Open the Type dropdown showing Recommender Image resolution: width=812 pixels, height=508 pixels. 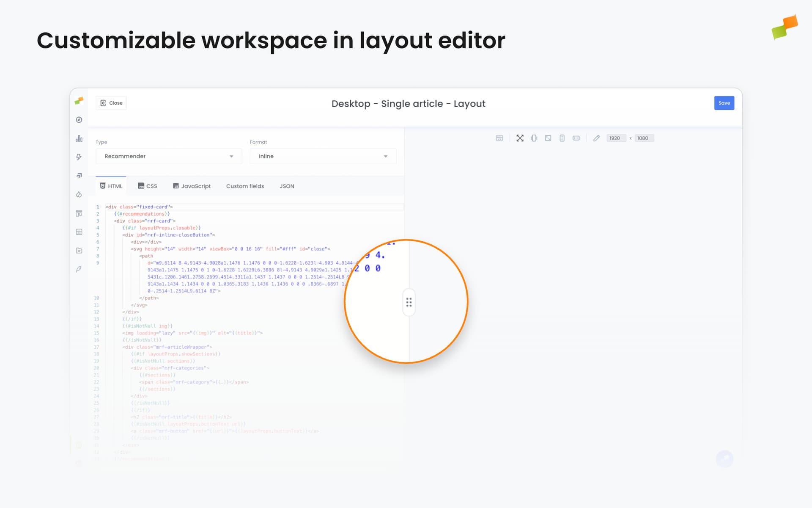168,156
